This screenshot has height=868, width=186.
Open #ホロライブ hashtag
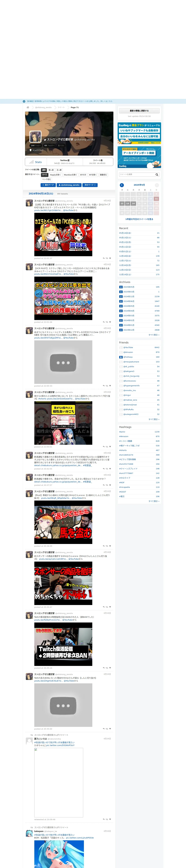point(125,478)
